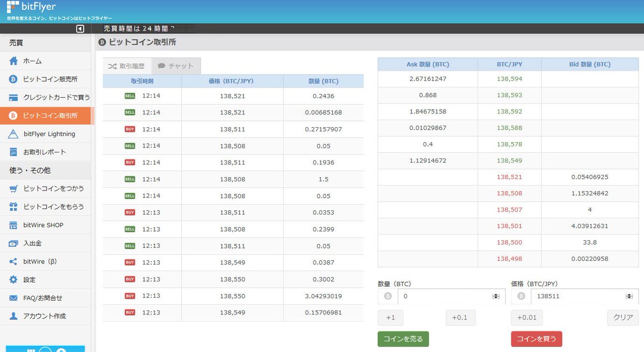The width and height of the screenshot is (644, 352).
Task: Click the Ask 数量 (BTC) column header
Action: (428, 64)
